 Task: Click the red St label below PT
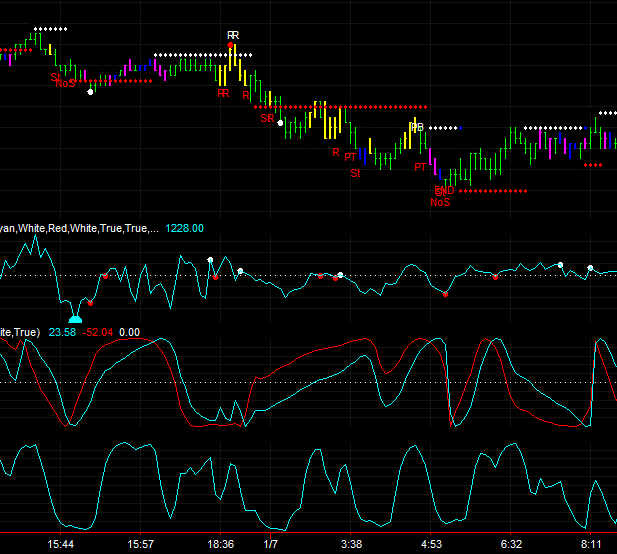pos(355,173)
